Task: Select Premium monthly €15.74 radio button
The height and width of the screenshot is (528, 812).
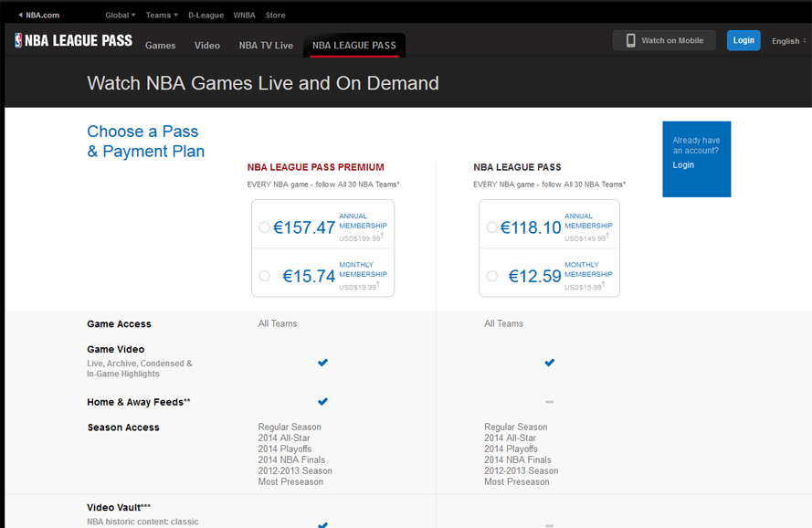Action: (264, 276)
